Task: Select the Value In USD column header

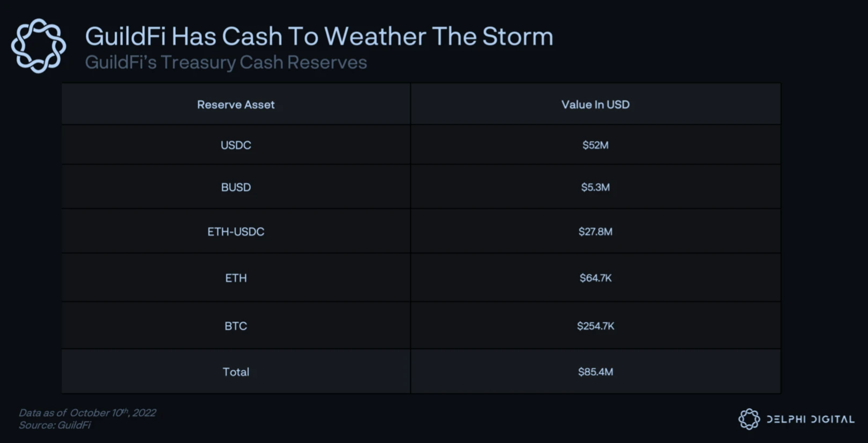Action: coord(595,105)
